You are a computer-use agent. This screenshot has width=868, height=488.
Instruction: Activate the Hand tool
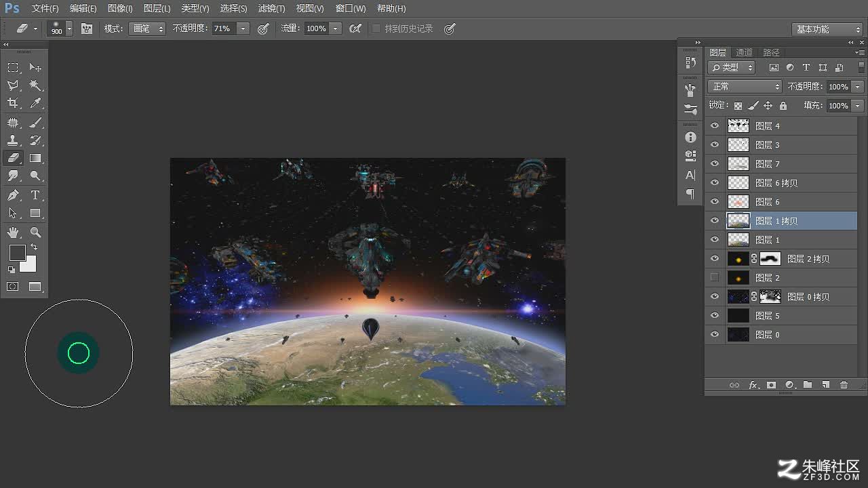(x=13, y=232)
